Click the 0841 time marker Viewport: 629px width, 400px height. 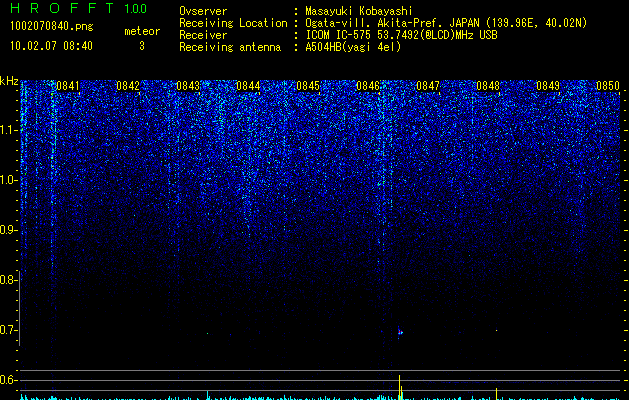pyautogui.click(x=68, y=86)
